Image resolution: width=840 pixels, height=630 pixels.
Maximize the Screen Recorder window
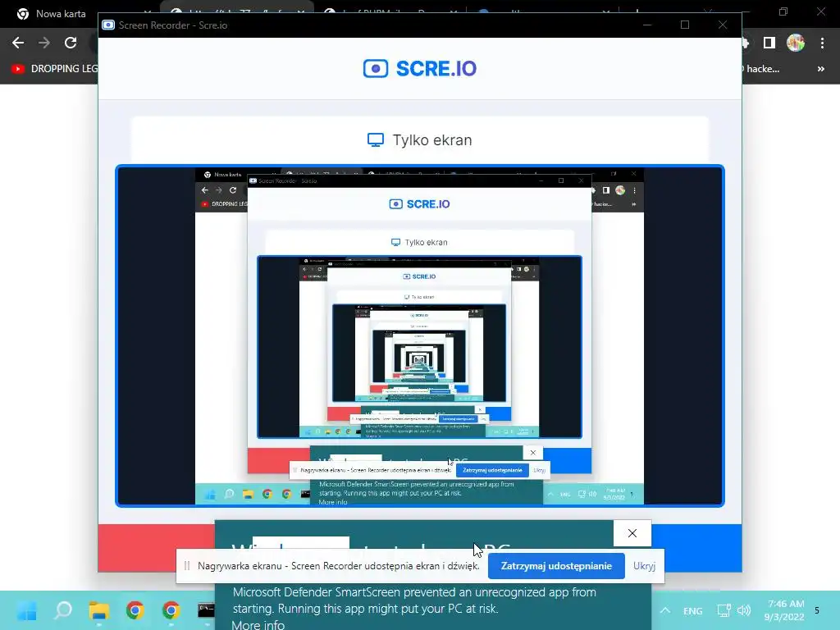(x=685, y=25)
